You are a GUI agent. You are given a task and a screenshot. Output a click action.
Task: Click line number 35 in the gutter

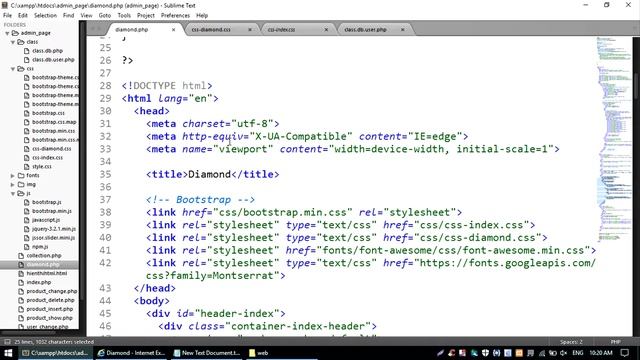[105, 174]
